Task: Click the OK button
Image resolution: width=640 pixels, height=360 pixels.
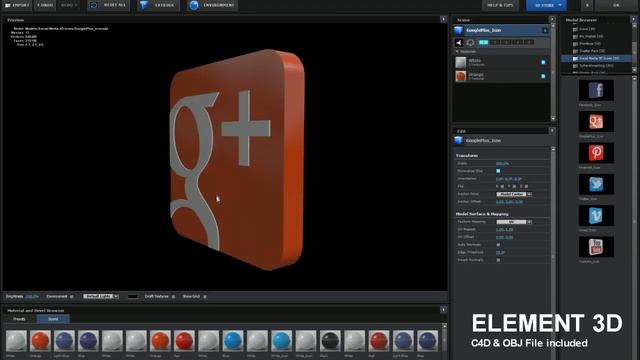Action: tap(616, 5)
